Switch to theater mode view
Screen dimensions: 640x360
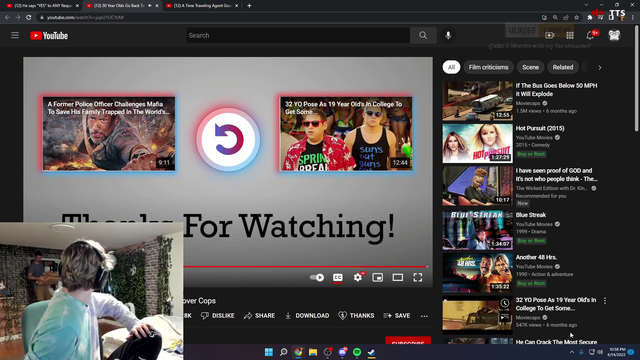click(398, 278)
